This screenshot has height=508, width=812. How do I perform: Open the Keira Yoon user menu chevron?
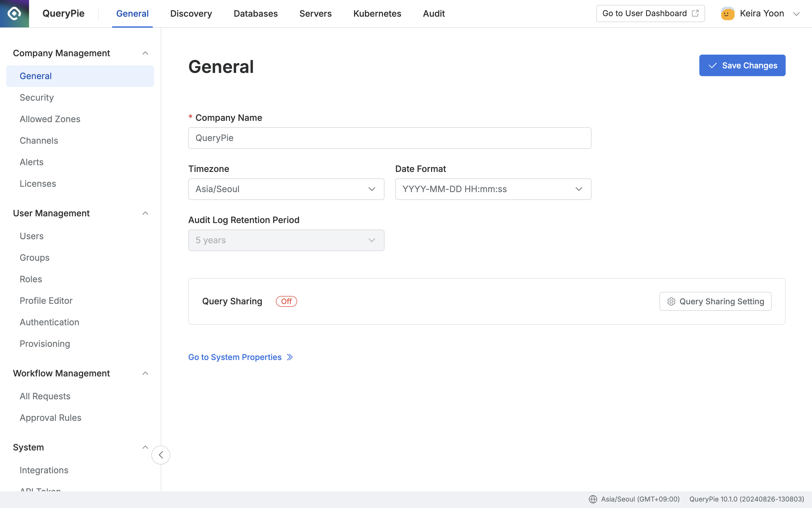796,14
